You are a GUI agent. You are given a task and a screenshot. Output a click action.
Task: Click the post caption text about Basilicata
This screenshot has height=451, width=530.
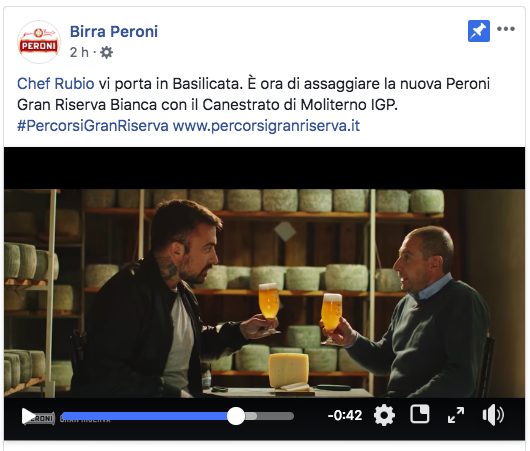click(254, 94)
